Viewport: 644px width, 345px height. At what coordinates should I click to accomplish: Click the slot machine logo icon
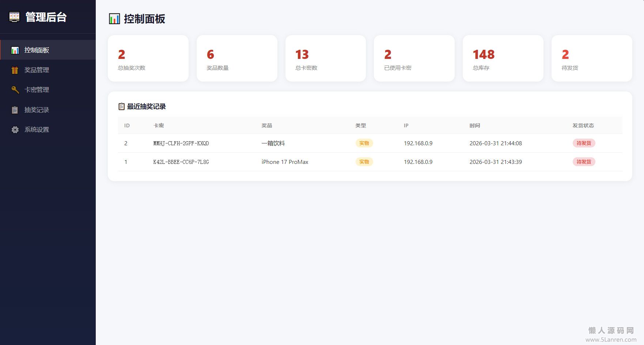coord(14,17)
